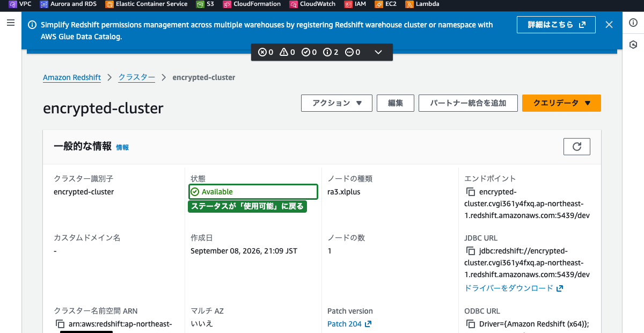
Task: Open the VPC service shortcut
Action: tap(20, 4)
